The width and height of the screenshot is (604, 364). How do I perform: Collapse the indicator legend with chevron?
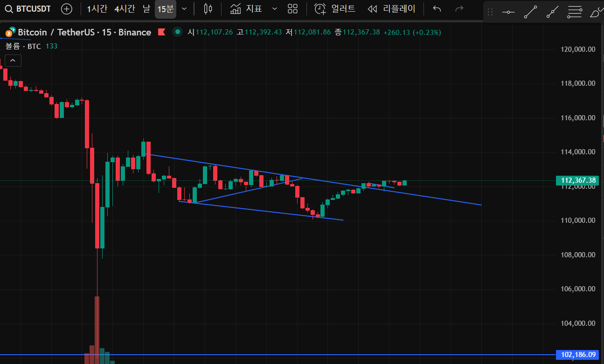13,61
